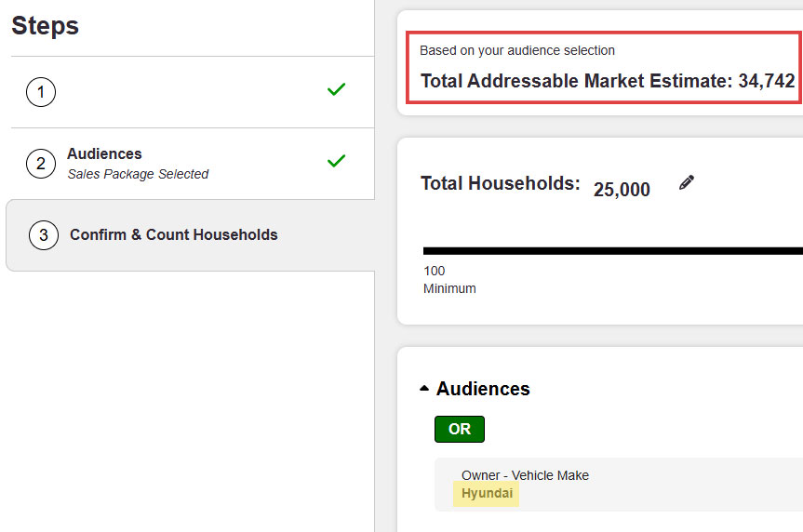Click the Sales Package Selected subtitle
Image resolution: width=803 pixels, height=532 pixels.
click(x=138, y=174)
